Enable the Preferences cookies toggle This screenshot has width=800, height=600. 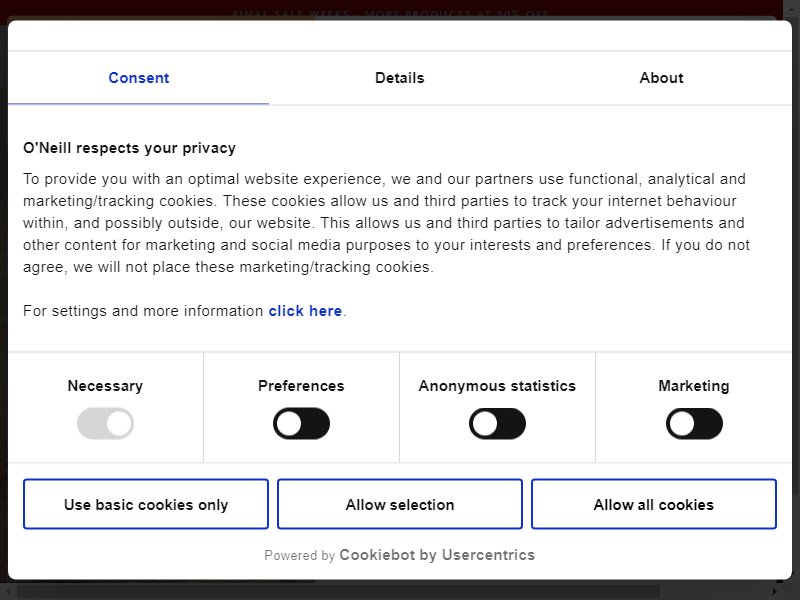tap(301, 423)
